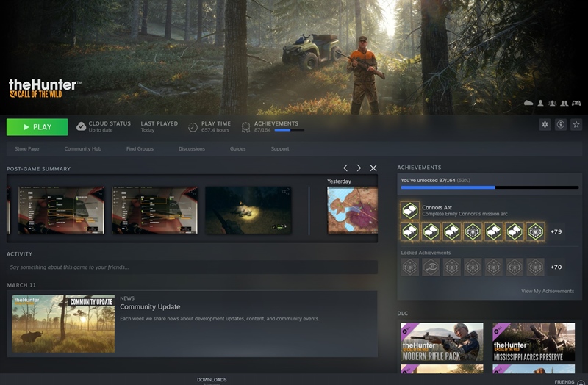Click the achievements ribbon icon beside 87/164

point(245,127)
